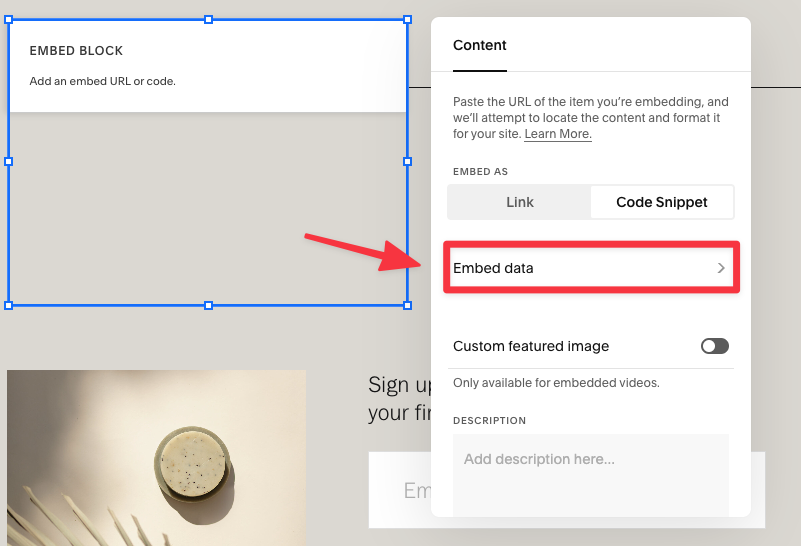Click the top-center resize handle of embed block
The image size is (801, 546).
[x=208, y=19]
